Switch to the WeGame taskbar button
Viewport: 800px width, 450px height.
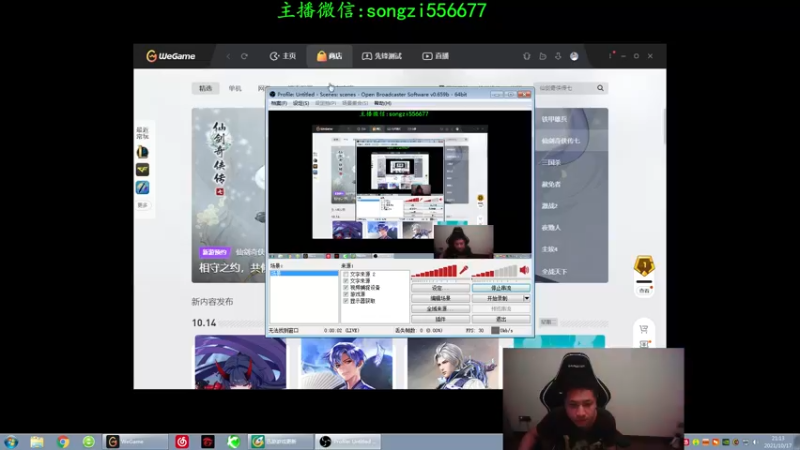coord(135,442)
